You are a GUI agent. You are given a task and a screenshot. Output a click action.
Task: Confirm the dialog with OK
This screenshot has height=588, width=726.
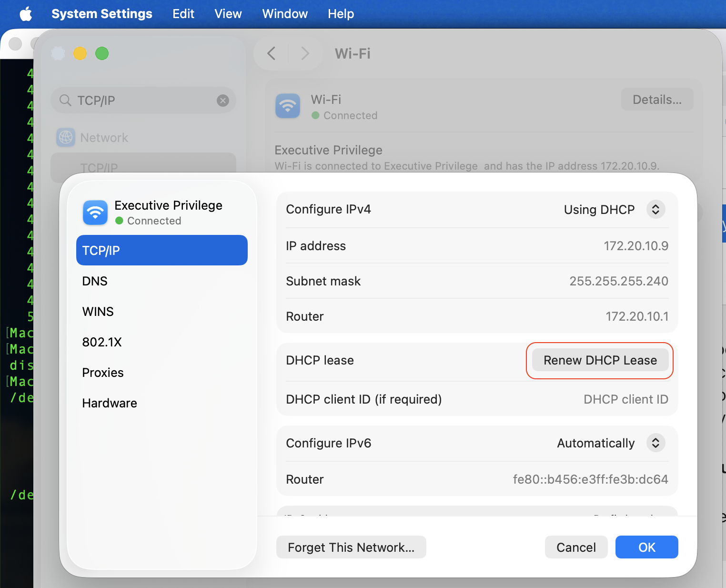coord(647,547)
